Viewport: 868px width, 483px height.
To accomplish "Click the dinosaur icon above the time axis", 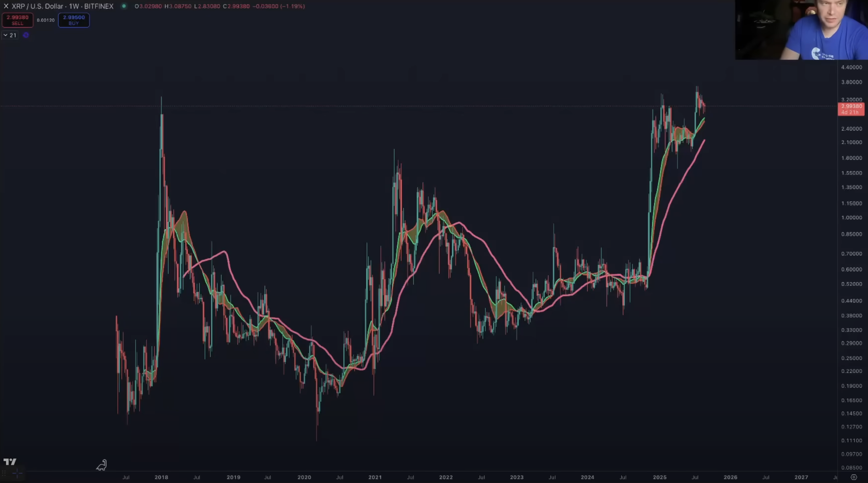I will (x=101, y=465).
